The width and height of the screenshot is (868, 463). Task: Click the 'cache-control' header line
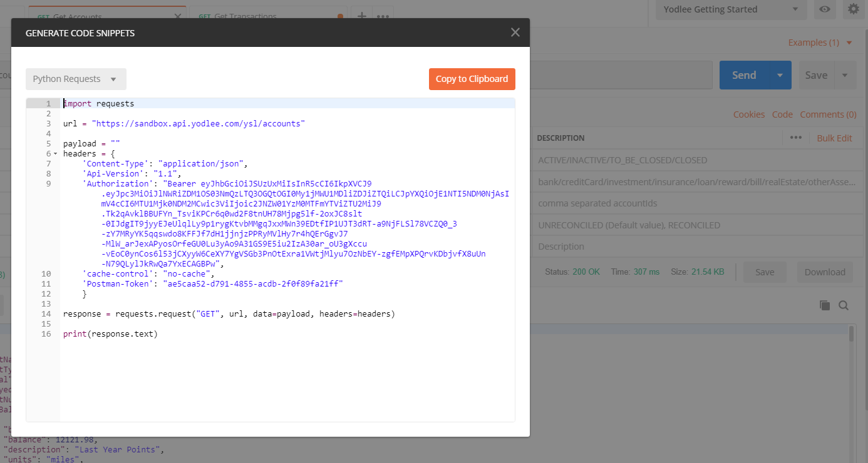click(148, 274)
